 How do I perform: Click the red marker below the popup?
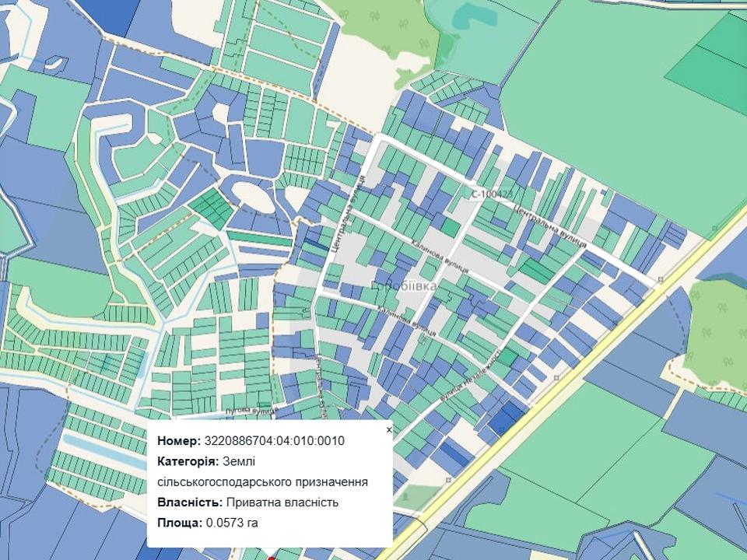click(x=271, y=557)
